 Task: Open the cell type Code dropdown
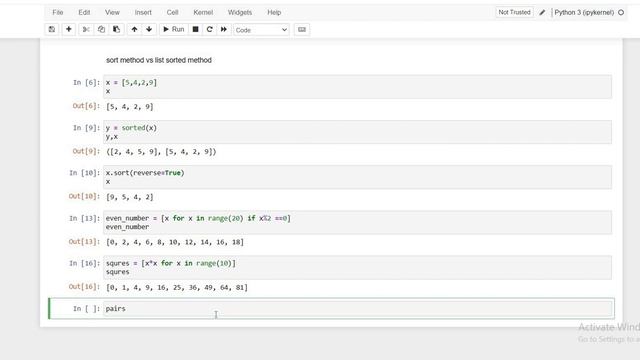click(261, 30)
